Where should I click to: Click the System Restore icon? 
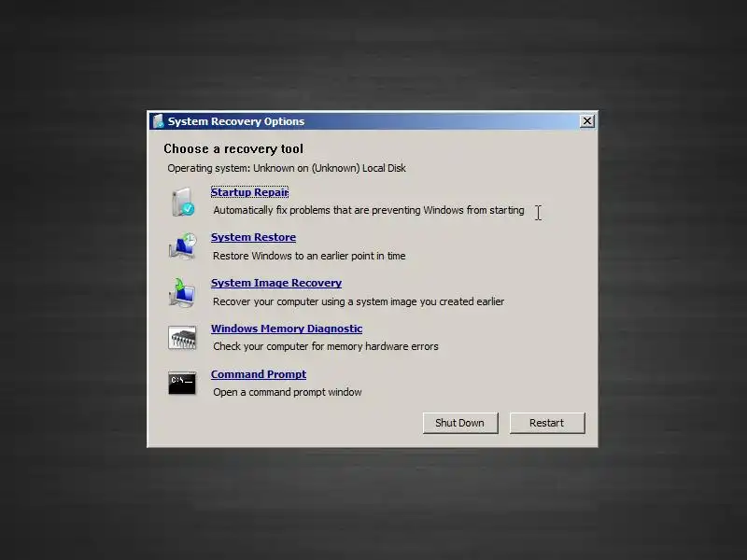pos(182,246)
